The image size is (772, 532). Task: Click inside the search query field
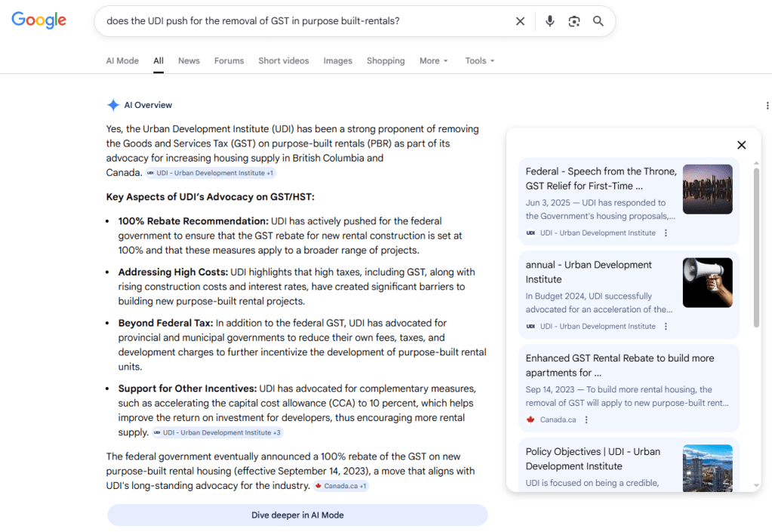302,21
